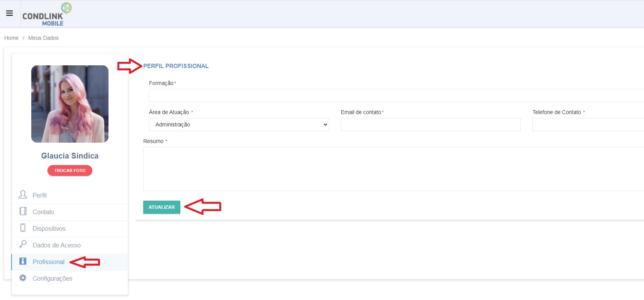The height and width of the screenshot is (300, 644).
Task: Open the hamburger menu icon
Action: click(10, 13)
